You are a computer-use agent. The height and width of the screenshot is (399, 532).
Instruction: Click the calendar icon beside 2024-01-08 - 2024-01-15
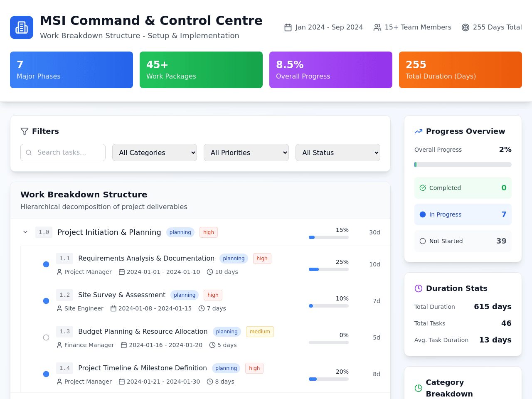(x=113, y=308)
